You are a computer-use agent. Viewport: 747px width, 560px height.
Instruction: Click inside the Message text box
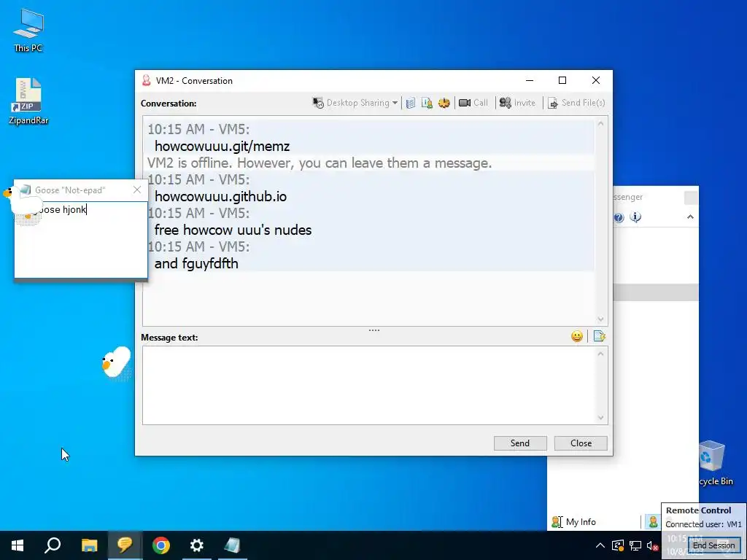click(370, 385)
